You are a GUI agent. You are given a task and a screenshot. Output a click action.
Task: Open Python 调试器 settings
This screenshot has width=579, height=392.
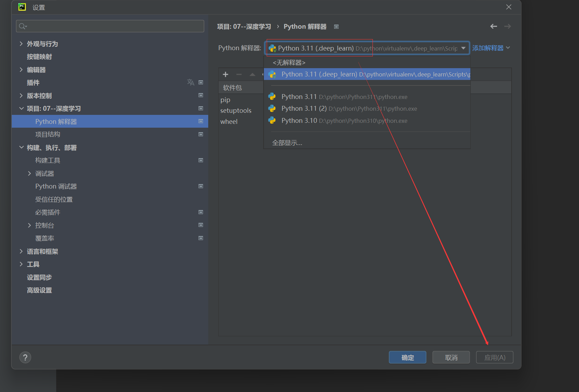(x=56, y=186)
